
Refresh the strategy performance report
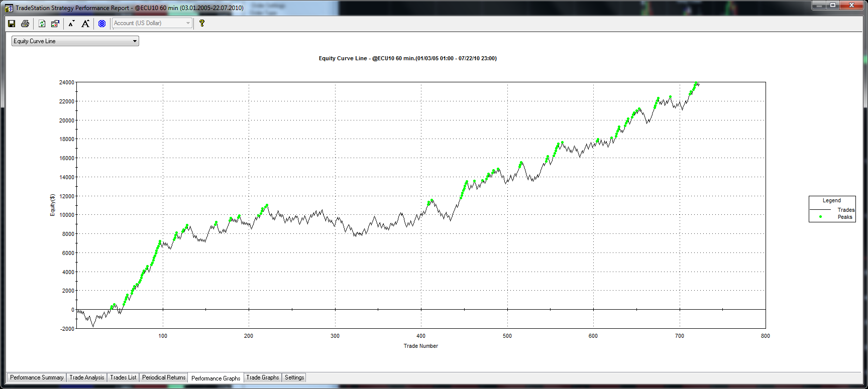click(42, 24)
